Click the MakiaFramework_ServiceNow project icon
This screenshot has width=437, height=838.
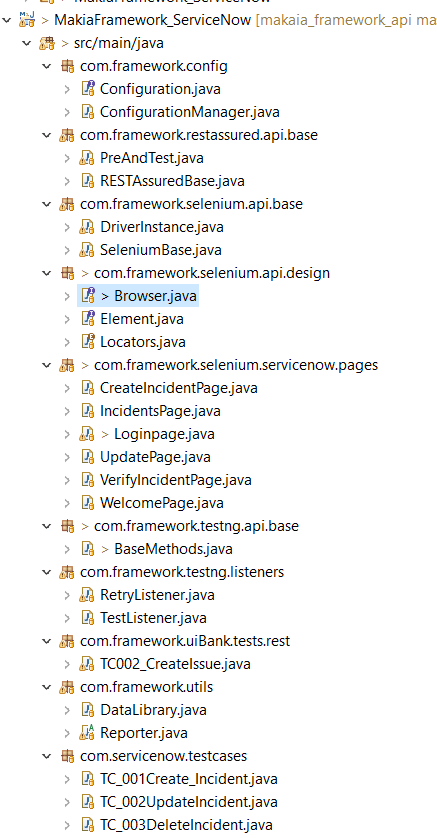pyautogui.click(x=27, y=19)
